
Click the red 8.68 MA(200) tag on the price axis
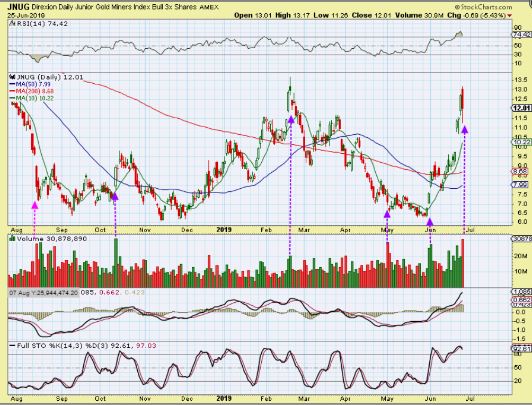pyautogui.click(x=520, y=172)
